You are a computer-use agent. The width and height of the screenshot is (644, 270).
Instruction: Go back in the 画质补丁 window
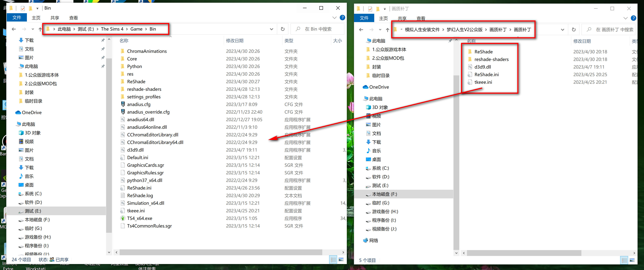click(361, 30)
